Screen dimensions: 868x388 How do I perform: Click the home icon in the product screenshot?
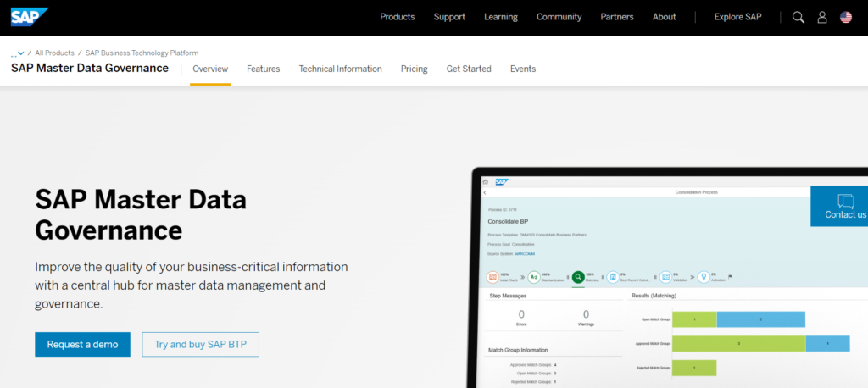[x=486, y=181]
